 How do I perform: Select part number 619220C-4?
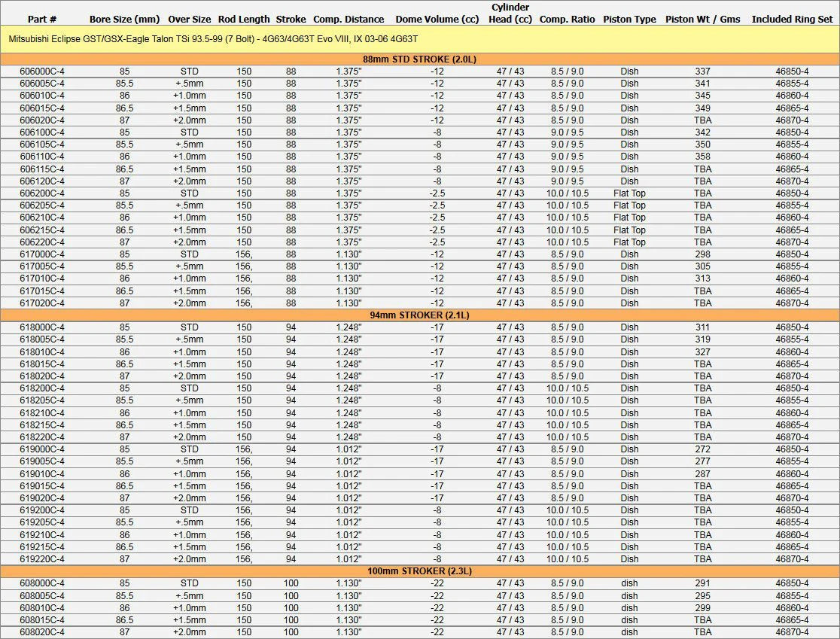(42, 559)
